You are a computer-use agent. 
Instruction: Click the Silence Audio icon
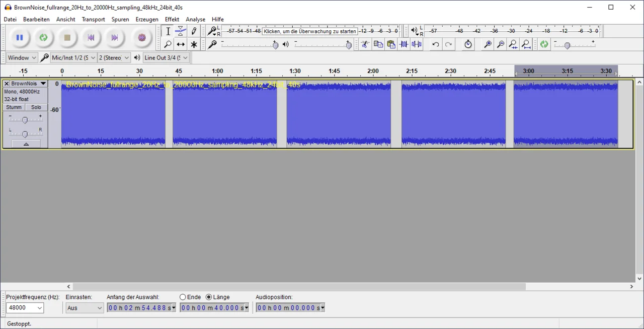pyautogui.click(x=417, y=44)
